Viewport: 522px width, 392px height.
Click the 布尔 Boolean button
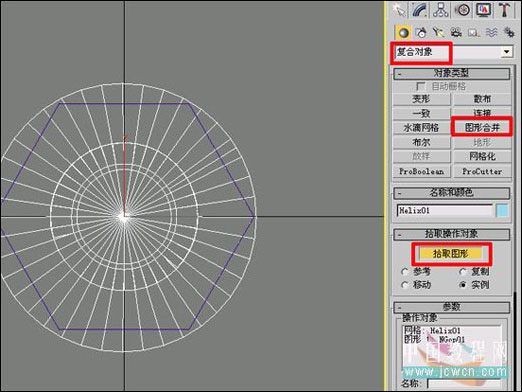(x=421, y=142)
